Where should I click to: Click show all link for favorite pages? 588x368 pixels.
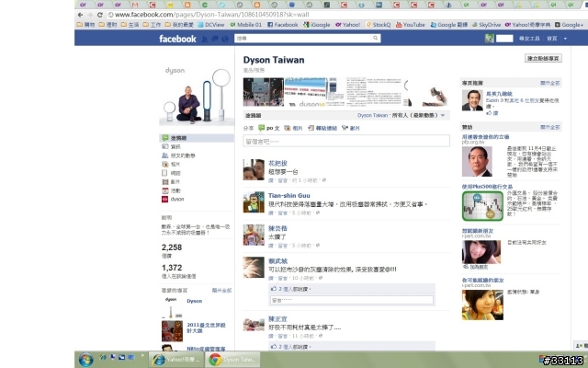click(221, 291)
